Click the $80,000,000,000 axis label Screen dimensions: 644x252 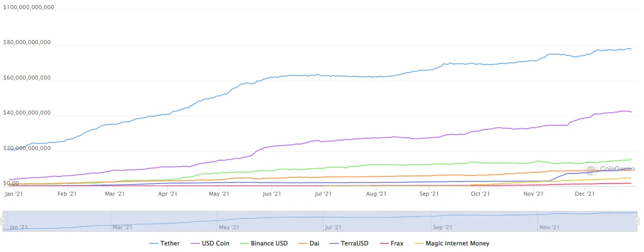coord(27,42)
